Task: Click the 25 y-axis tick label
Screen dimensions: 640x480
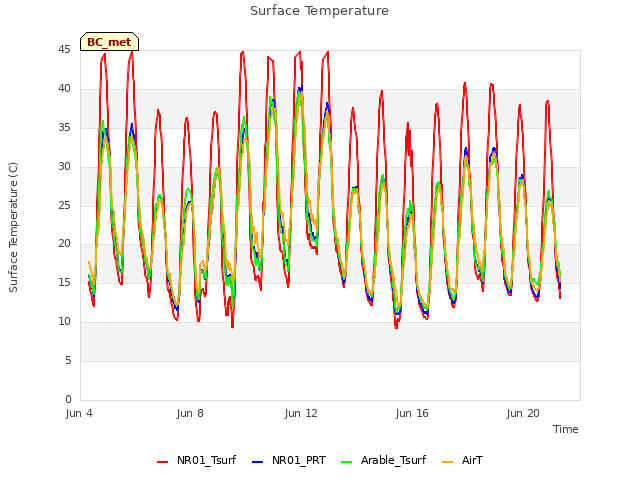Action: [64, 205]
